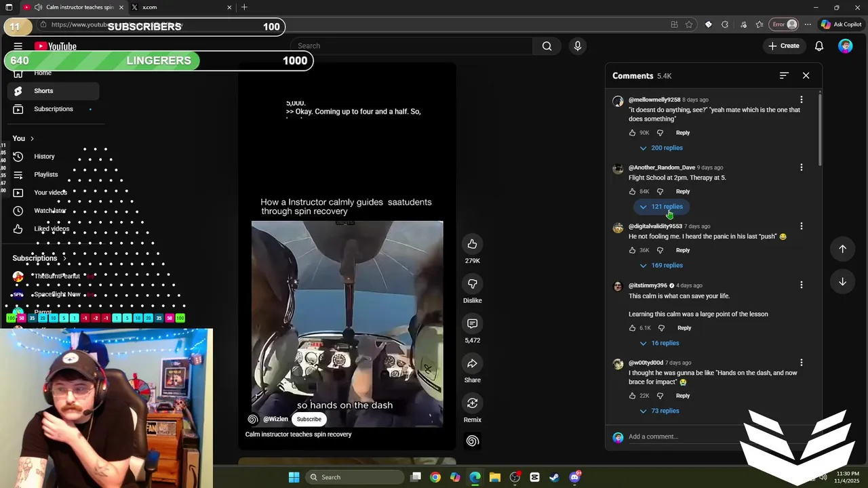Click the Add a comment field
This screenshot has width=868, height=488.
tap(685, 437)
